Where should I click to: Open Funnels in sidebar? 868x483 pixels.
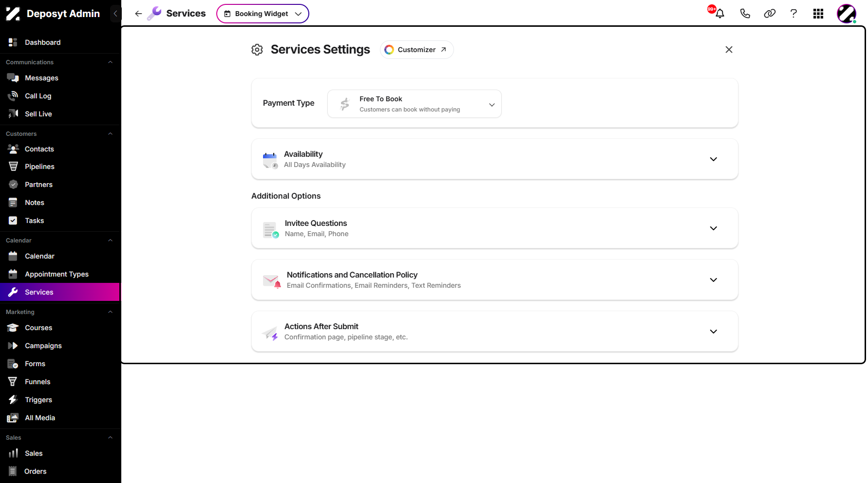click(x=60, y=382)
